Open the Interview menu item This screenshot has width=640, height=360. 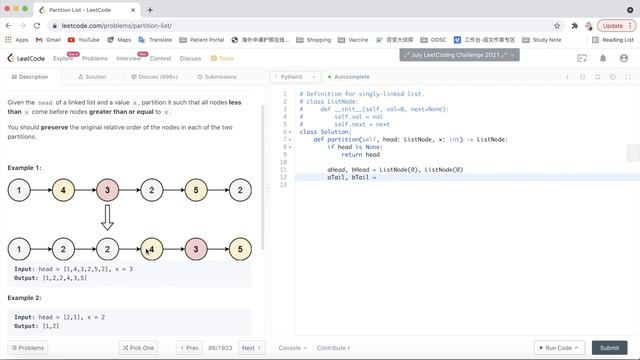[x=129, y=58]
